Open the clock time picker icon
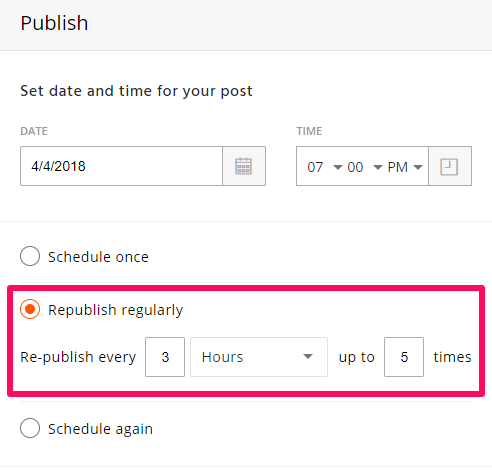Viewport: 492px width, 470px height. 449,166
